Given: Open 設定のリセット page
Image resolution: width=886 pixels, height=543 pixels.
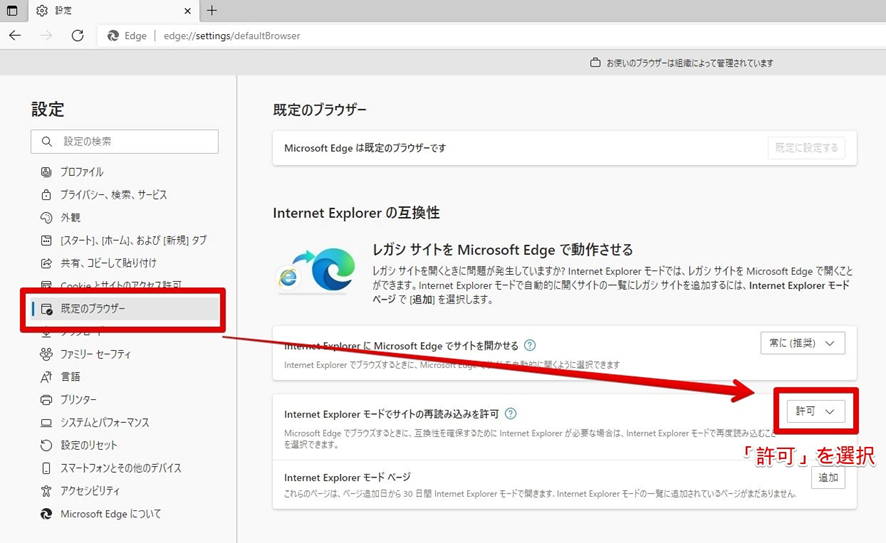Looking at the screenshot, I should 89,445.
